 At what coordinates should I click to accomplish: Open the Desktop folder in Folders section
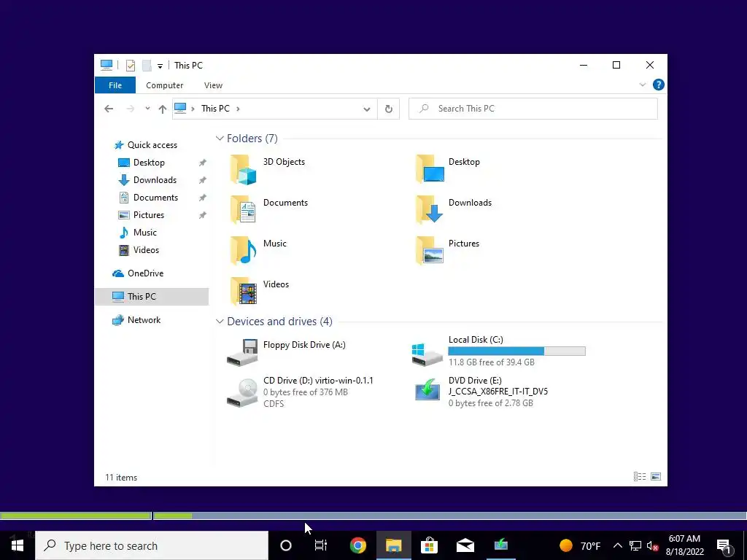[429, 169]
